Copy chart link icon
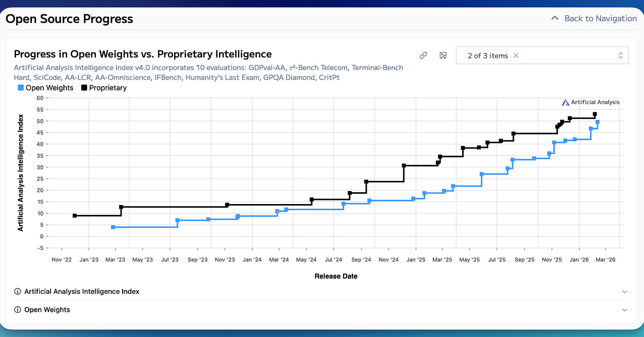The height and width of the screenshot is (337, 644). point(423,56)
